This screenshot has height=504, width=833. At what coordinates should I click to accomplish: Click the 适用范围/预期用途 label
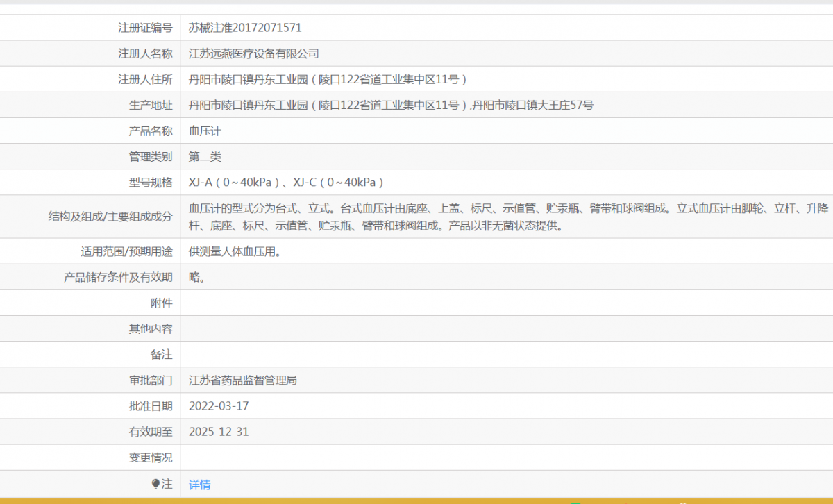click(127, 251)
